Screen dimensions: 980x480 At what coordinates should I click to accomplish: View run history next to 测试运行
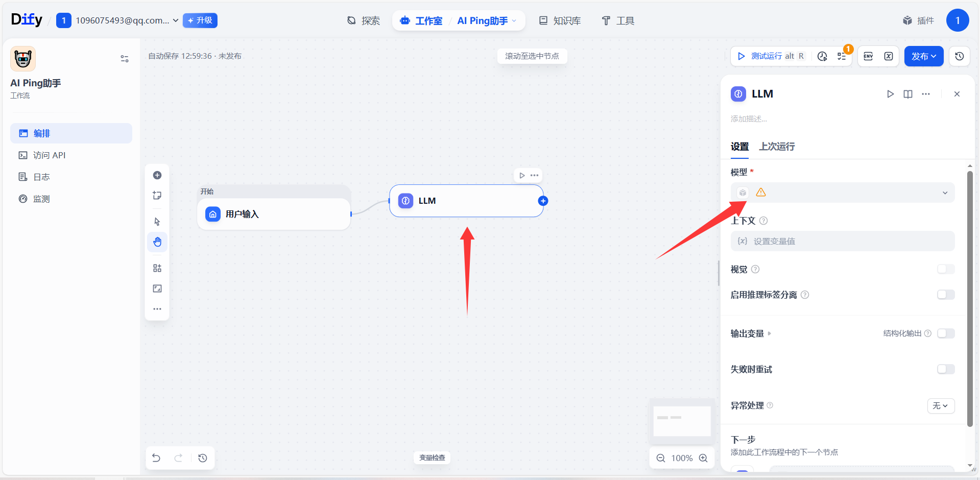pyautogui.click(x=822, y=56)
